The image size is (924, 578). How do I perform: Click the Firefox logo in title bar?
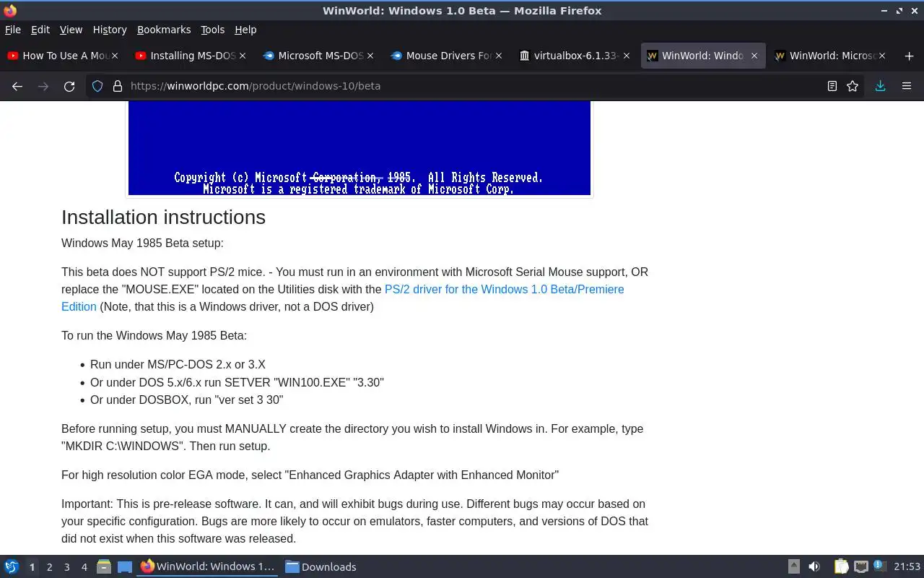tap(10, 10)
